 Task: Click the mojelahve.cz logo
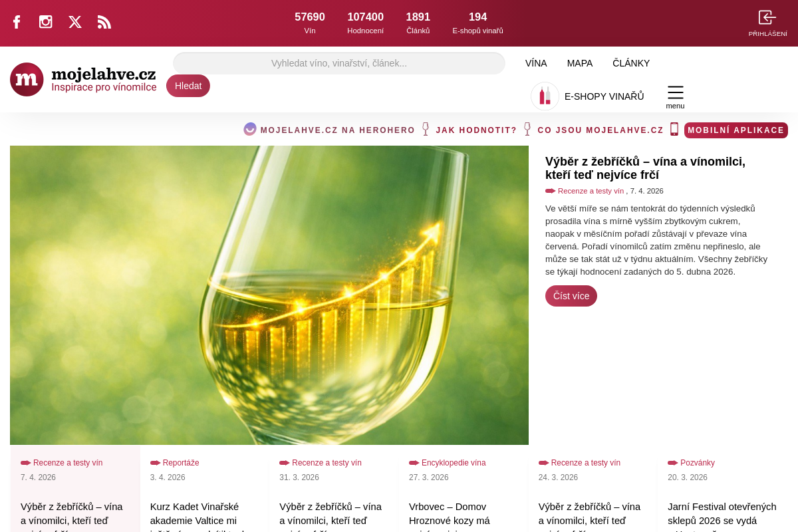pos(83,80)
